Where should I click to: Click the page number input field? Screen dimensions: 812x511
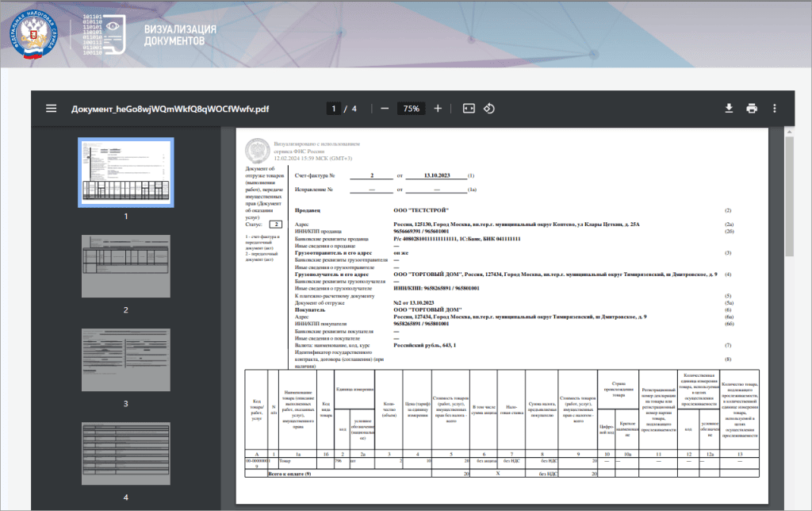[x=335, y=109]
